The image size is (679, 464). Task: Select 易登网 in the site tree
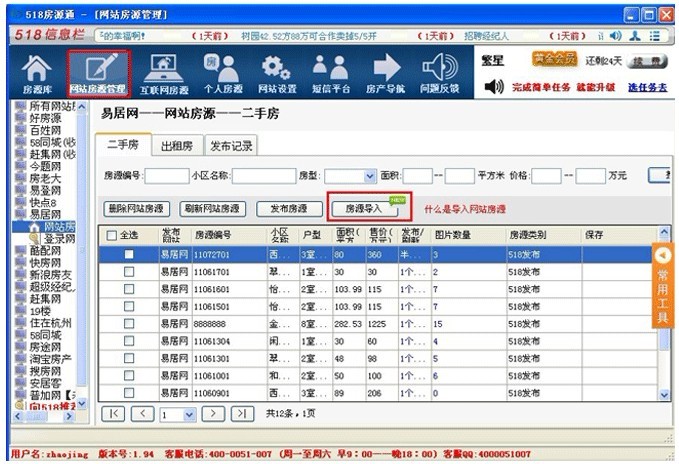(x=45, y=190)
